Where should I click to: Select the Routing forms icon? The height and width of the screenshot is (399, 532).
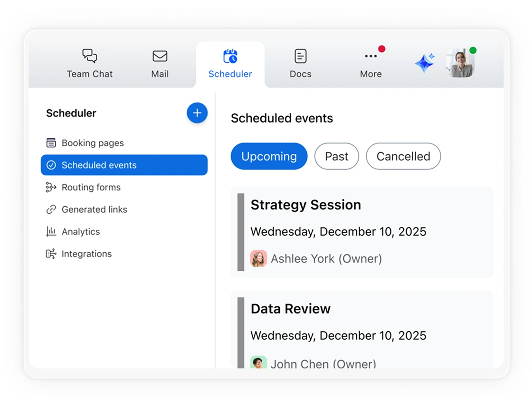(x=51, y=187)
